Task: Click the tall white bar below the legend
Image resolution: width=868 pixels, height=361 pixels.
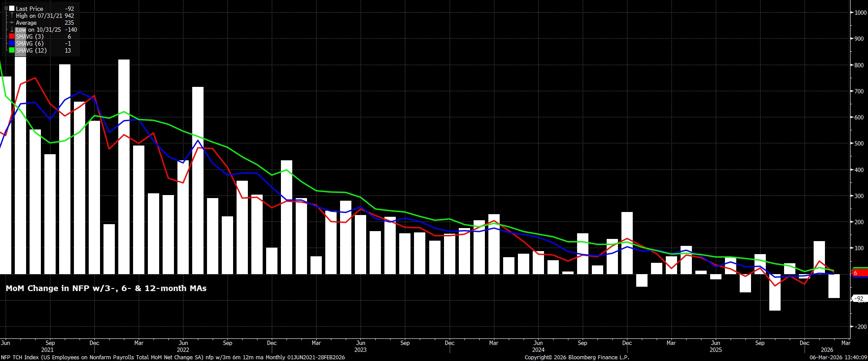Action: point(20,165)
